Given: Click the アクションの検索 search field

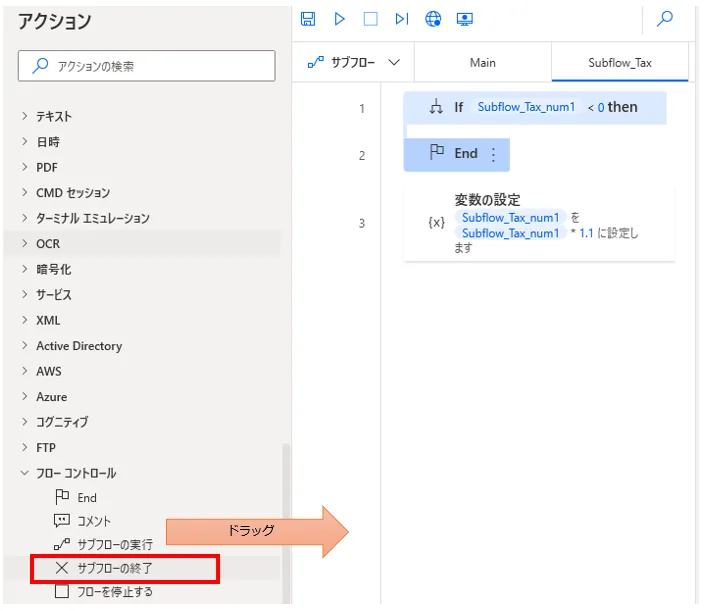Looking at the screenshot, I should click(x=147, y=67).
